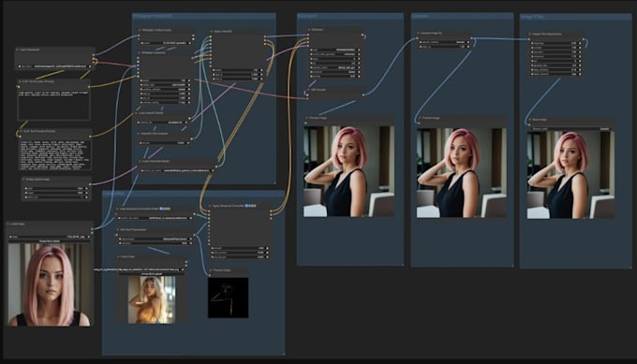Viewport: 637px width, 364px height.
Task: Collapse the Image Filter Adjustments node title dot
Action: [x=530, y=34]
